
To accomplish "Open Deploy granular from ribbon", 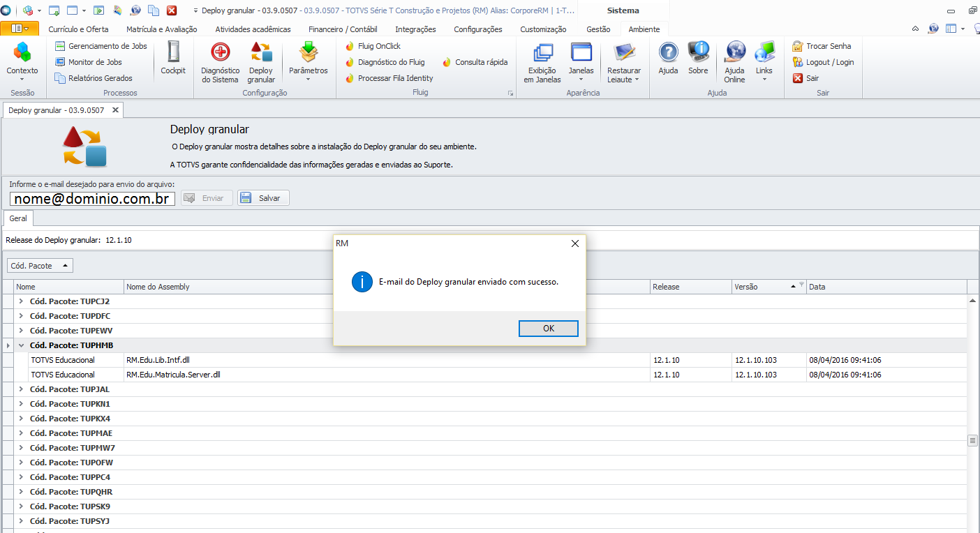I will point(261,62).
